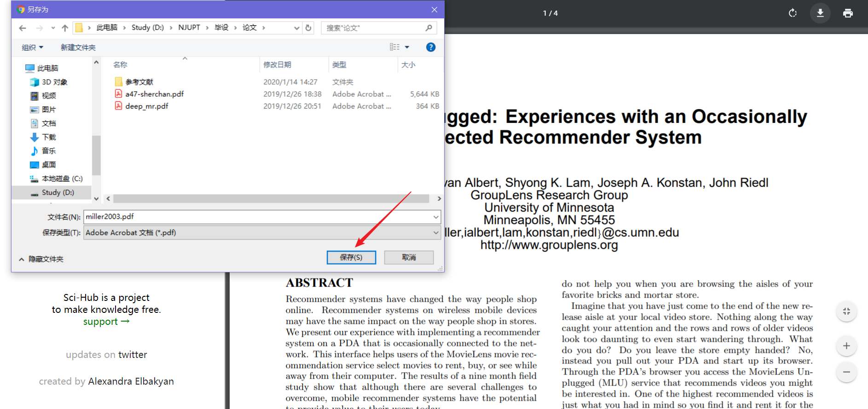Refresh the folder listing
868x409 pixels.
[308, 28]
